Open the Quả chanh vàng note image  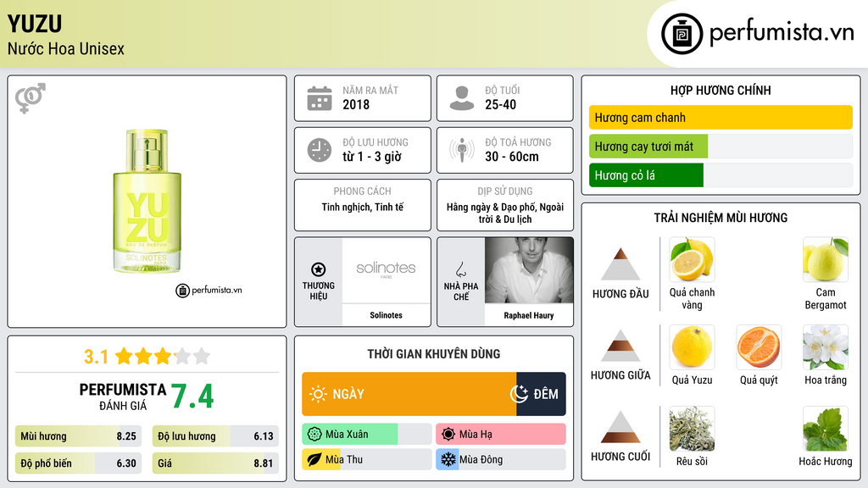click(x=692, y=259)
